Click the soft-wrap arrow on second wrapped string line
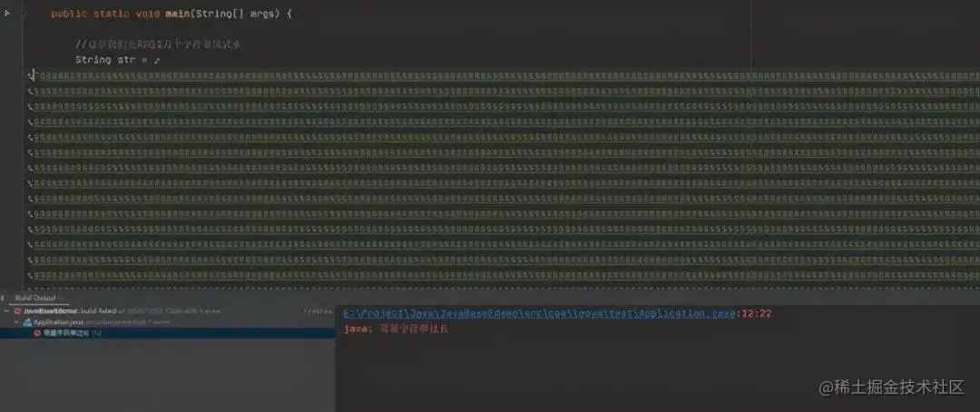Viewport: 980px width, 412px height. tap(31, 92)
